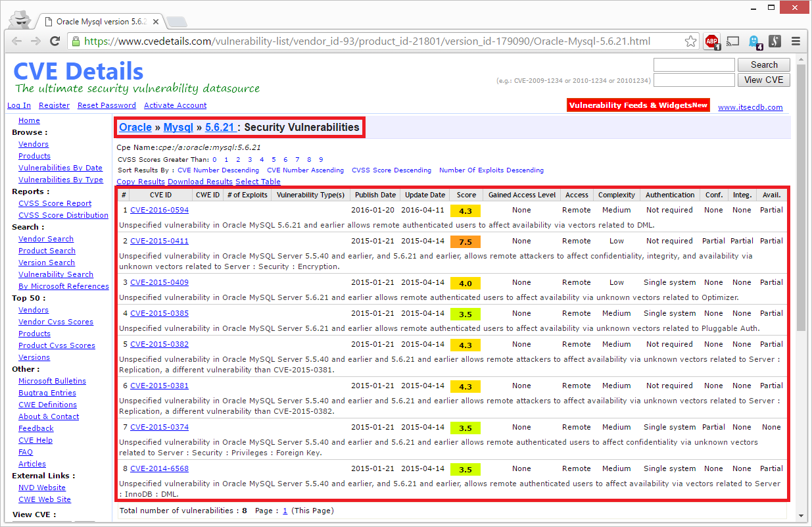
Task: Click Copy Results link
Action: tap(141, 182)
